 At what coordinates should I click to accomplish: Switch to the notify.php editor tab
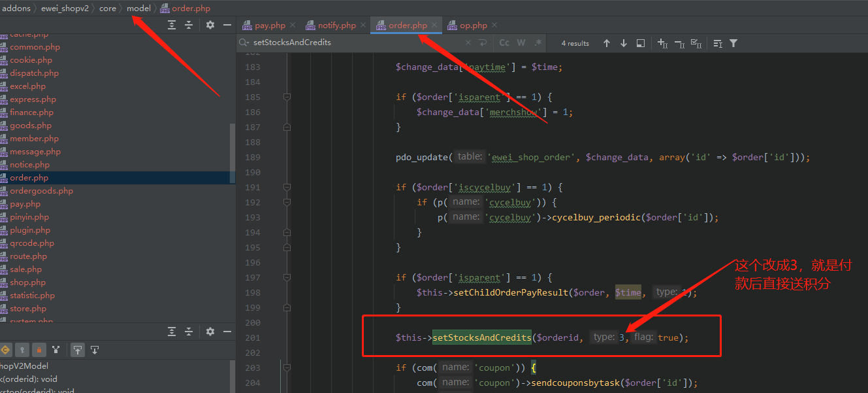(x=337, y=26)
